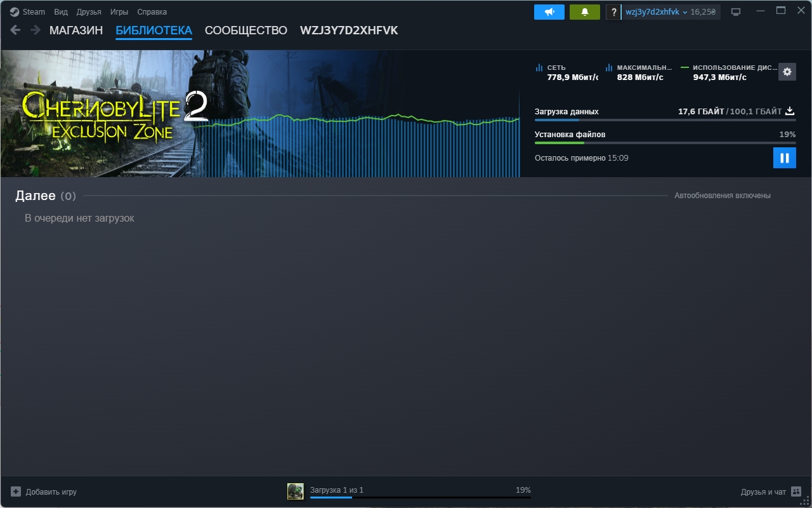The width and height of the screenshot is (812, 508).
Task: Switch to the БИБЛИОТЕКА tab
Action: (x=154, y=30)
